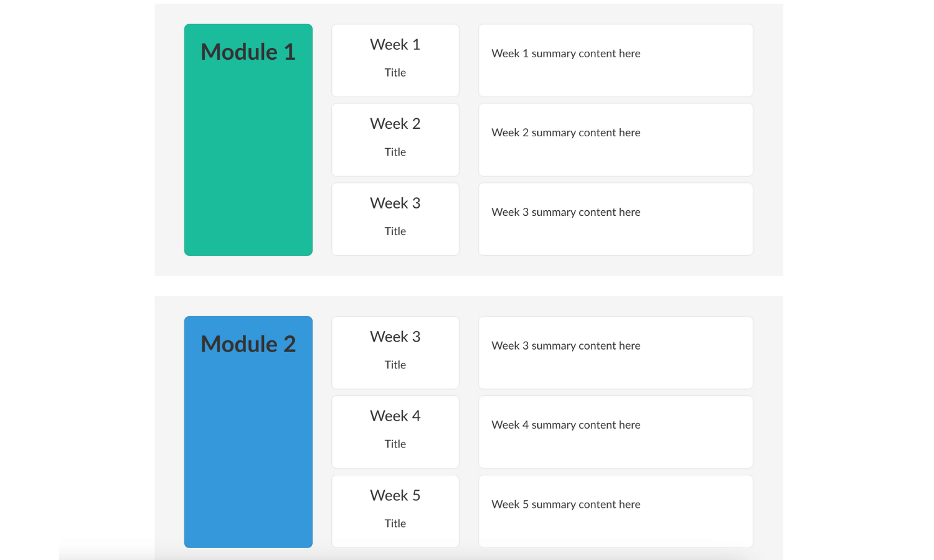
Task: Open the Week 3 card in Module 1
Action: point(395,218)
